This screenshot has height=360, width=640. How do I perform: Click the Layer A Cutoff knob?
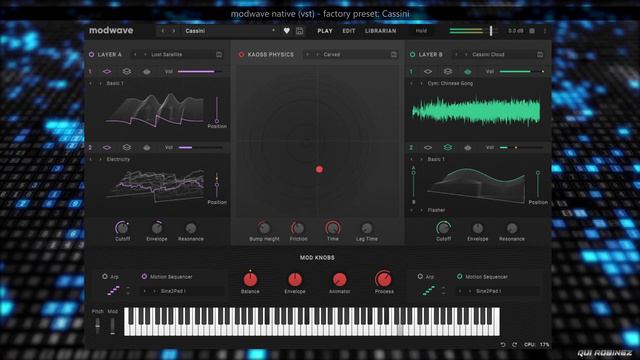point(122,228)
